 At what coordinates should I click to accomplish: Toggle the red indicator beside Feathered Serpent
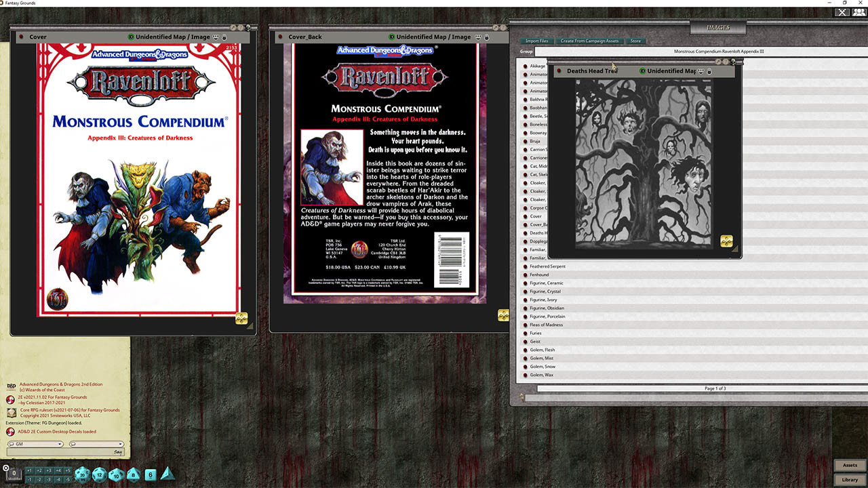[526, 266]
